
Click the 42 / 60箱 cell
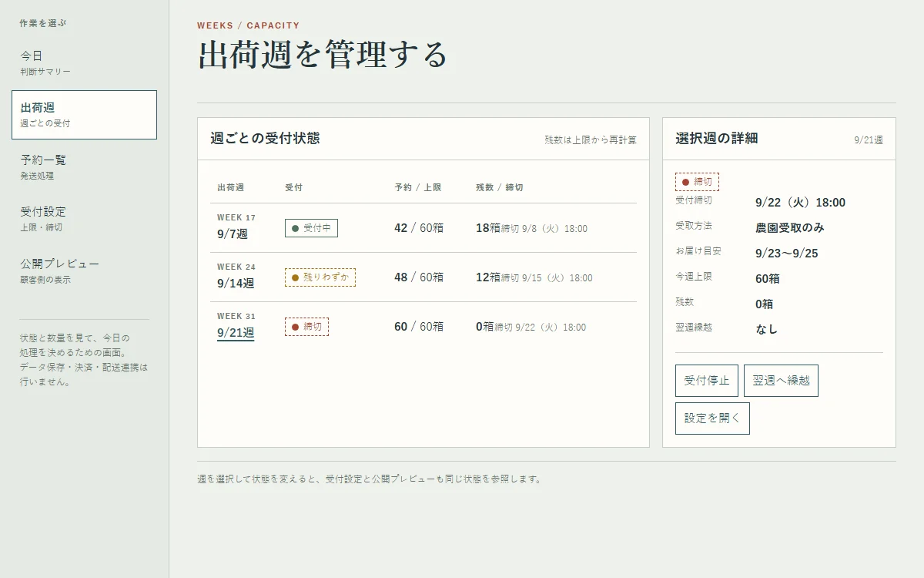tap(419, 228)
